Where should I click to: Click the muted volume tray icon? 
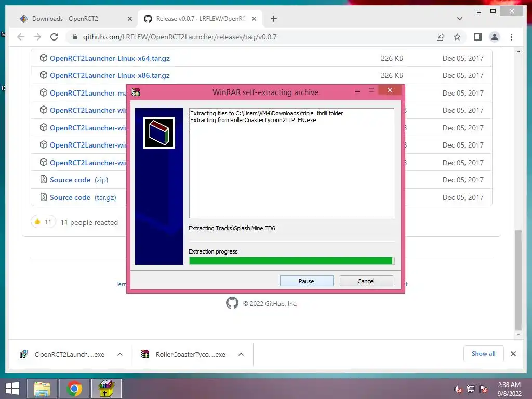[x=458, y=389]
